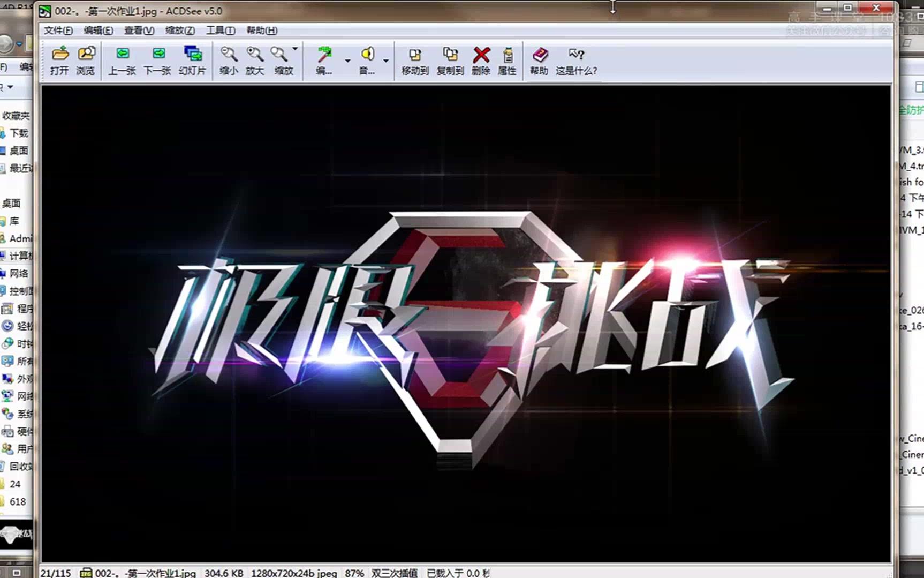Select 收藏夹 in the background Explorer sidebar

16,116
